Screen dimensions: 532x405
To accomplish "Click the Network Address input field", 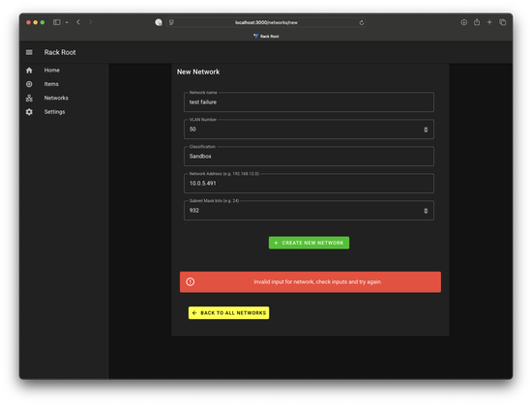I will [309, 184].
